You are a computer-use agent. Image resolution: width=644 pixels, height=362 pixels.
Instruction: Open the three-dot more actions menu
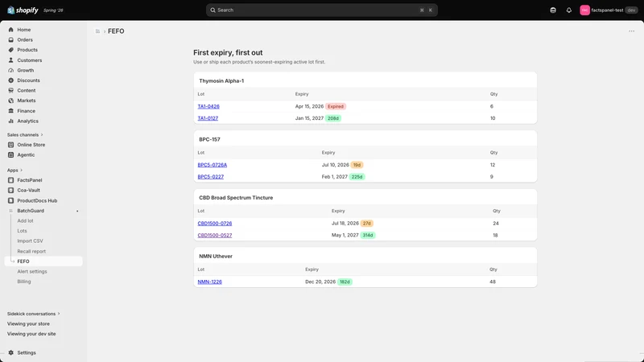631,31
